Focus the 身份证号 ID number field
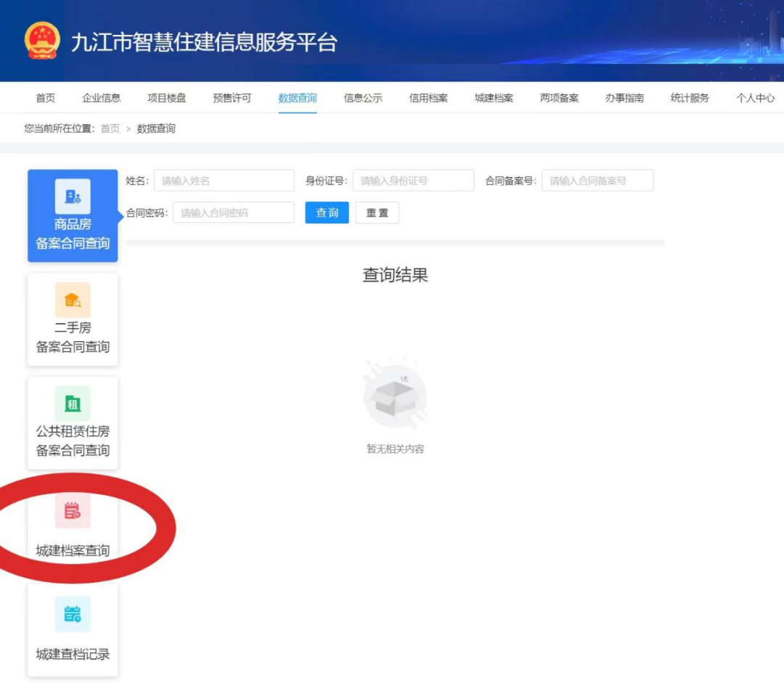The image size is (784, 683). point(414,181)
